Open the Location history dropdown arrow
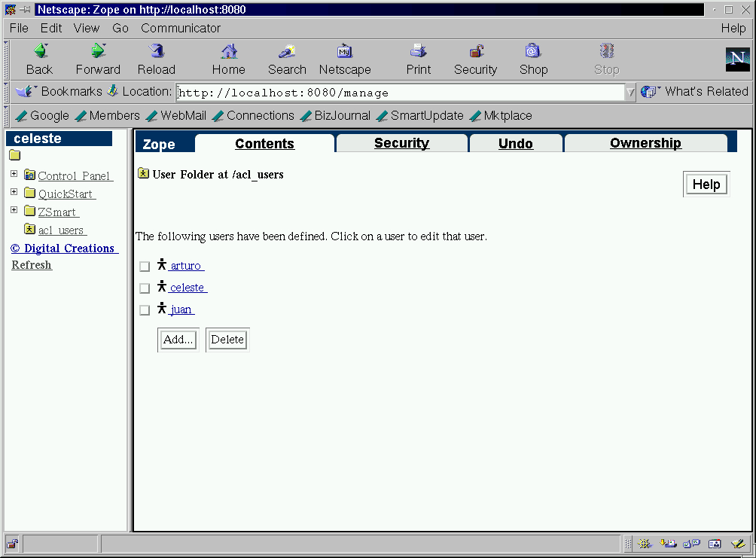The width and height of the screenshot is (756, 558). point(630,92)
